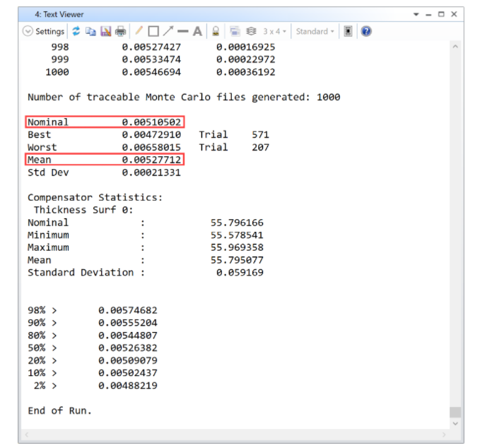This screenshot has height=448, width=480.
Task: Click the scroll up arrow
Action: point(455,47)
